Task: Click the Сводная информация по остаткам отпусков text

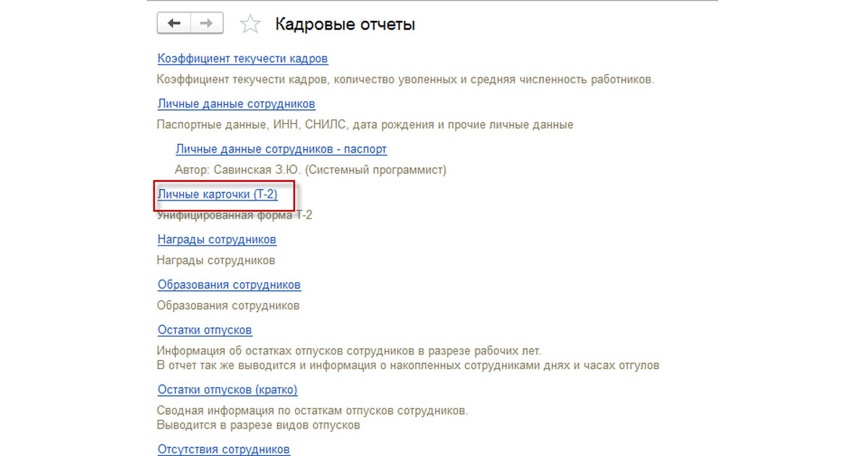Action: pos(312,410)
